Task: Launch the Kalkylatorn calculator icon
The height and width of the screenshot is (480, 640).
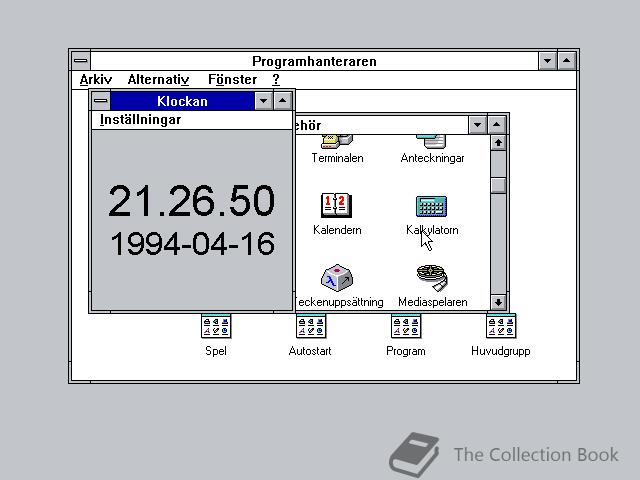Action: [x=431, y=206]
